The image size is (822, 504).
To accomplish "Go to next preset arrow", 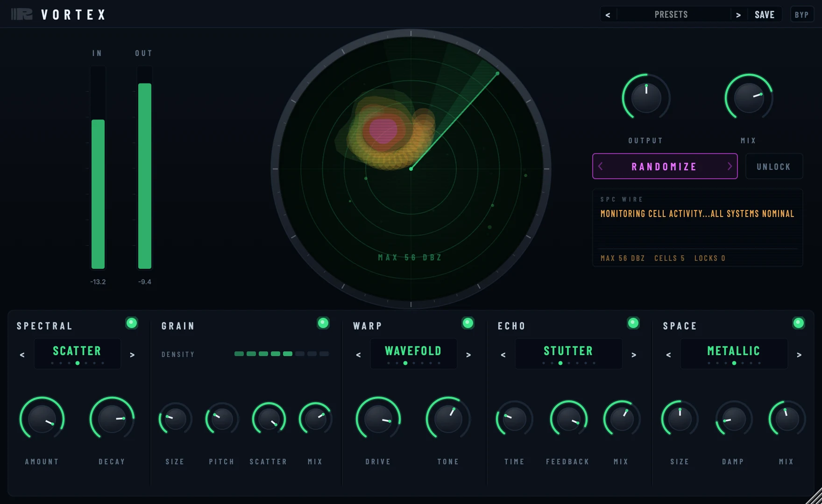I will tap(738, 15).
